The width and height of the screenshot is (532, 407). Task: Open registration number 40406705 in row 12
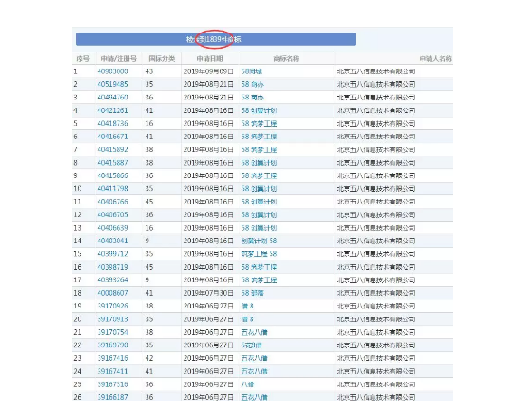coord(112,214)
